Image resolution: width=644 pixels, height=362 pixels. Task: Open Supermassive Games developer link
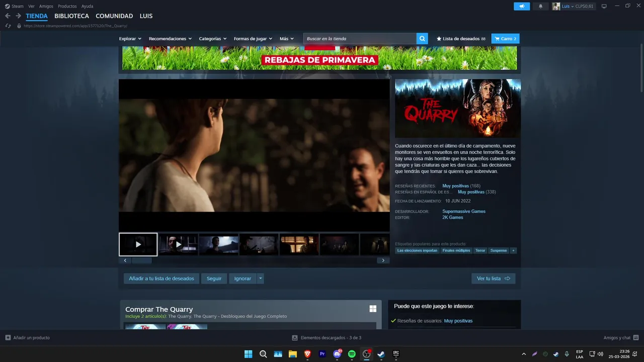(x=464, y=212)
